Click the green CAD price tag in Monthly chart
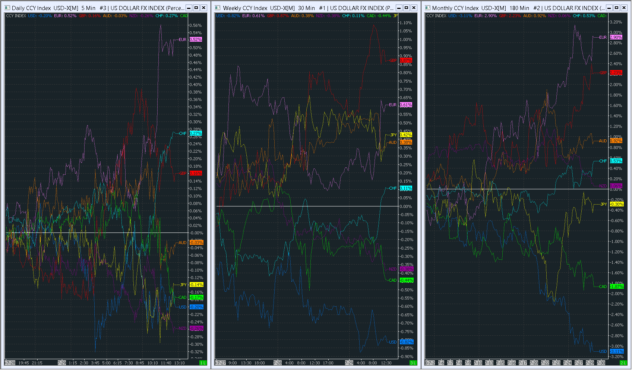 tap(616, 287)
